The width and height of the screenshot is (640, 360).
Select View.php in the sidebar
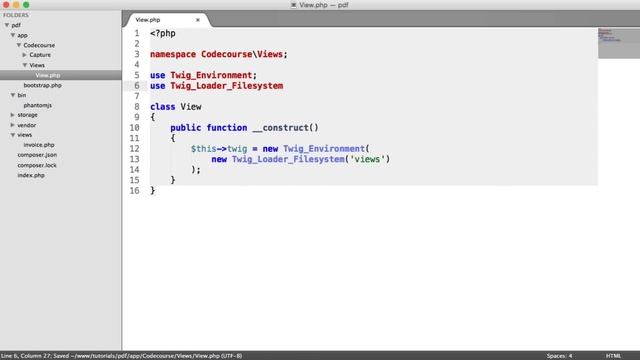point(48,75)
